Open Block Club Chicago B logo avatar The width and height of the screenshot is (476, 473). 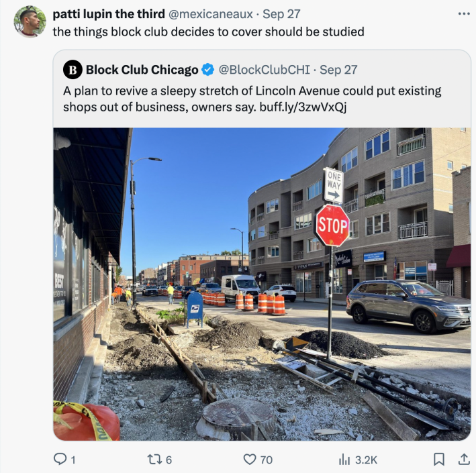point(73,70)
